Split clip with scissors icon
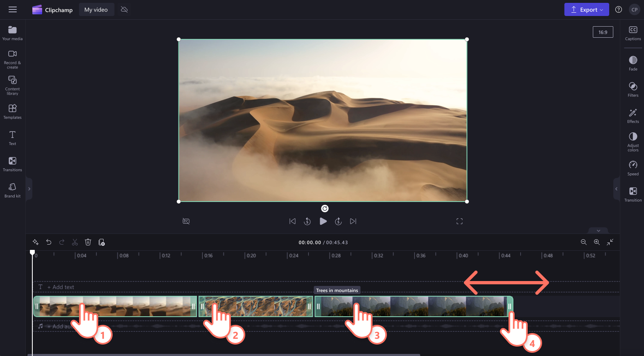The width and height of the screenshot is (644, 356). pyautogui.click(x=75, y=242)
